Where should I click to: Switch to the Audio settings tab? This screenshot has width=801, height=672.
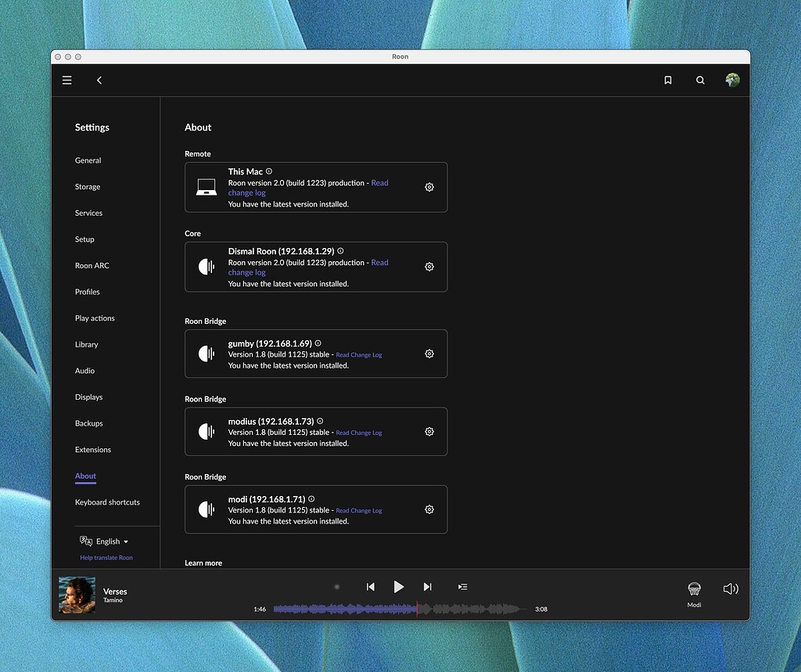click(84, 370)
